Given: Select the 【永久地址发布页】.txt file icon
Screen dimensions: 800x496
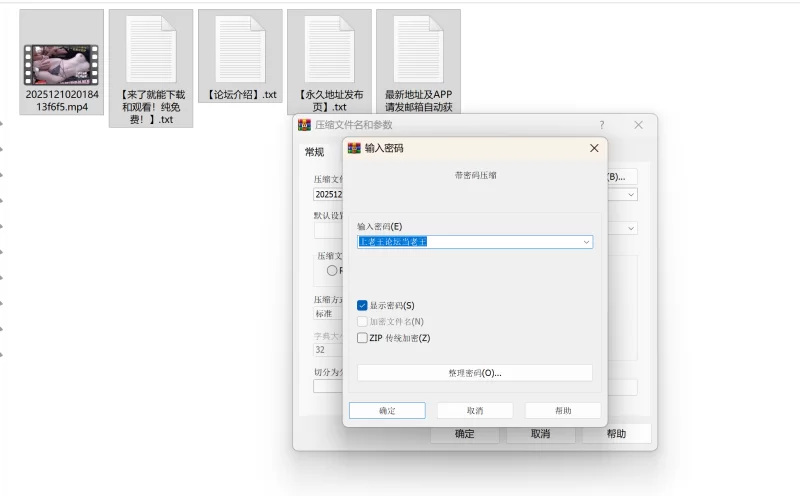Looking at the screenshot, I should tap(329, 49).
